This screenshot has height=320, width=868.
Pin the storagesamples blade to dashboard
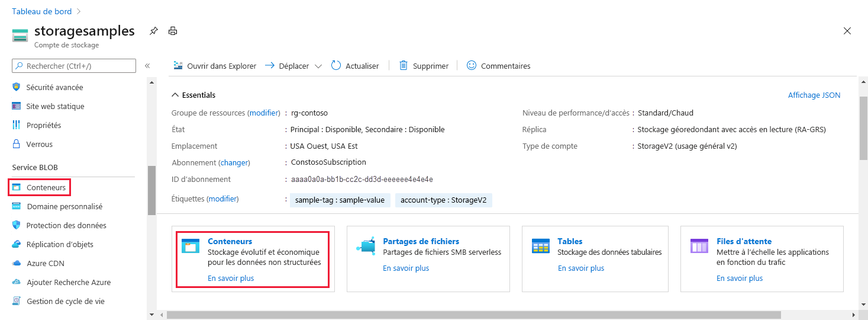pos(153,31)
